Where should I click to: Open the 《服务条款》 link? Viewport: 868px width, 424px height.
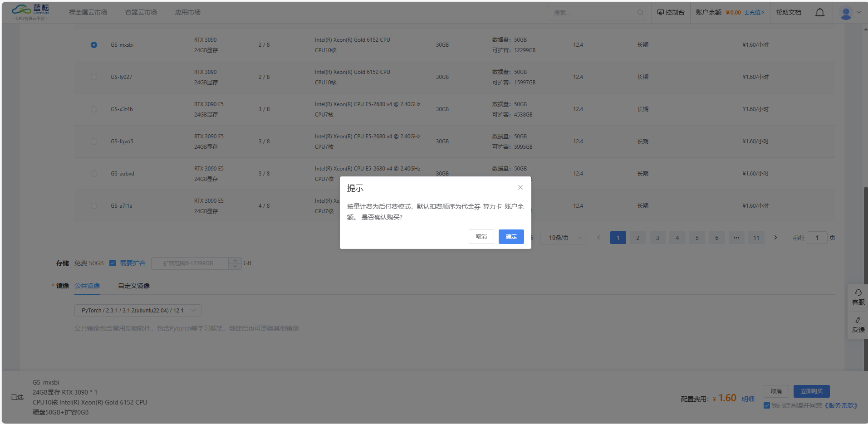[841, 405]
